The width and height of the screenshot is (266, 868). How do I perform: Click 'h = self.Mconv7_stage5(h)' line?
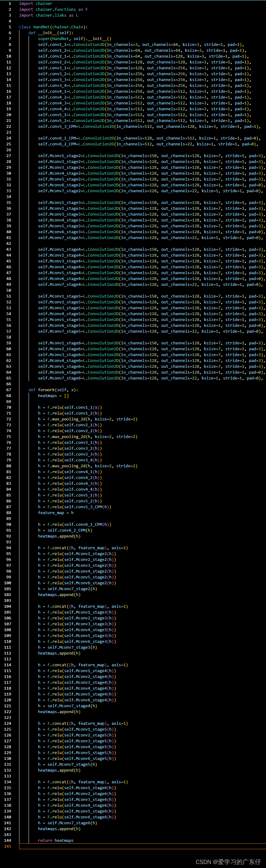click(67, 765)
